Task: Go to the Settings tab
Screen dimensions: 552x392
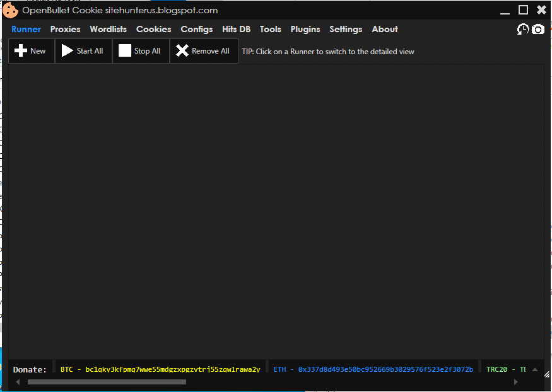Action: pos(346,29)
